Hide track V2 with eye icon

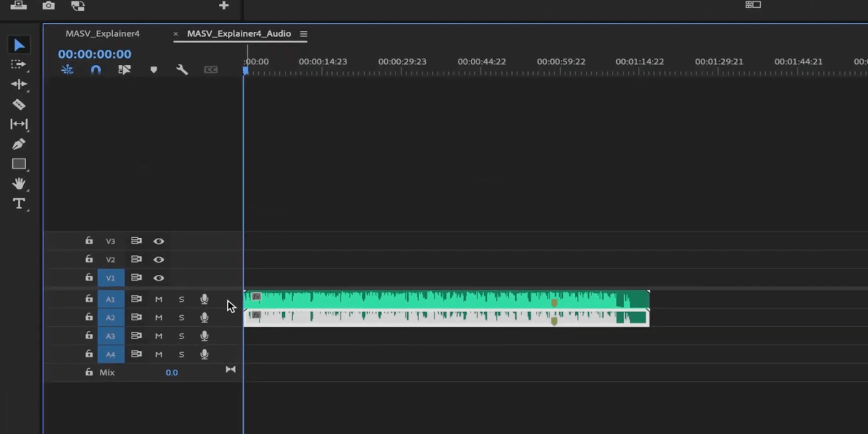coord(158,260)
